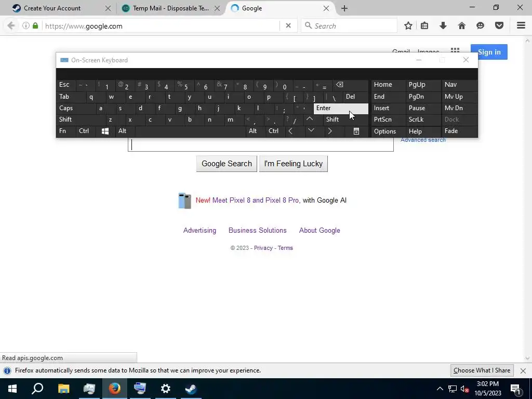
Task: Click the Hello chat smiley icon
Action: (480, 26)
